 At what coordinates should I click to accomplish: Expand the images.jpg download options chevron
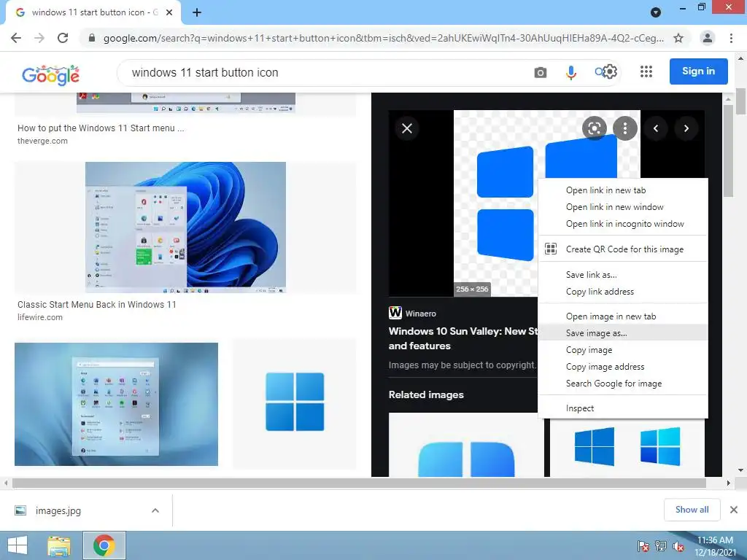[x=155, y=510]
